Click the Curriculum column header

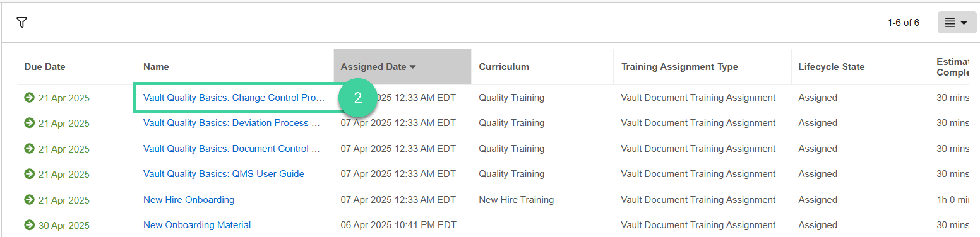click(504, 67)
